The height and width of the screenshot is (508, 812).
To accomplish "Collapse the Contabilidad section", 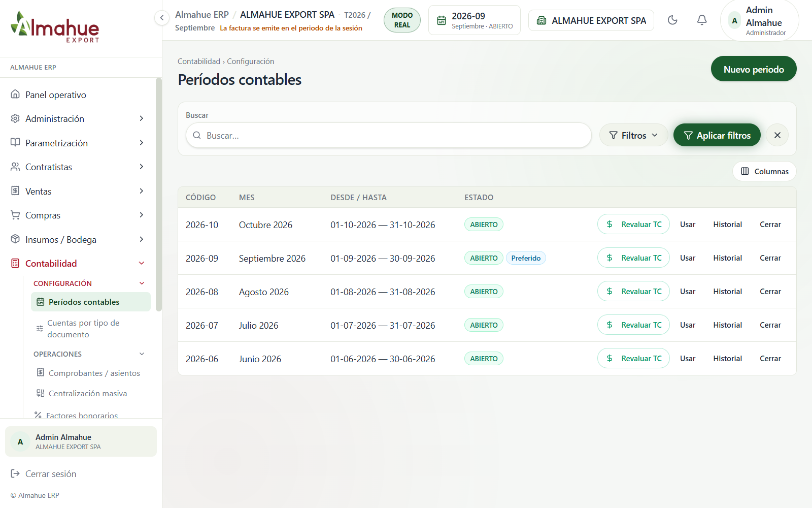I will 77,263.
